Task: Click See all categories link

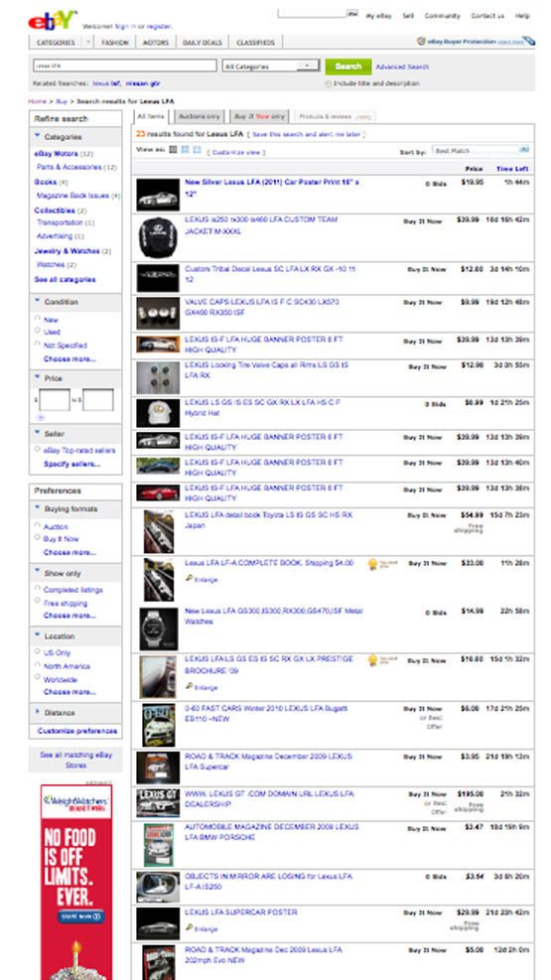Action: pyautogui.click(x=65, y=279)
